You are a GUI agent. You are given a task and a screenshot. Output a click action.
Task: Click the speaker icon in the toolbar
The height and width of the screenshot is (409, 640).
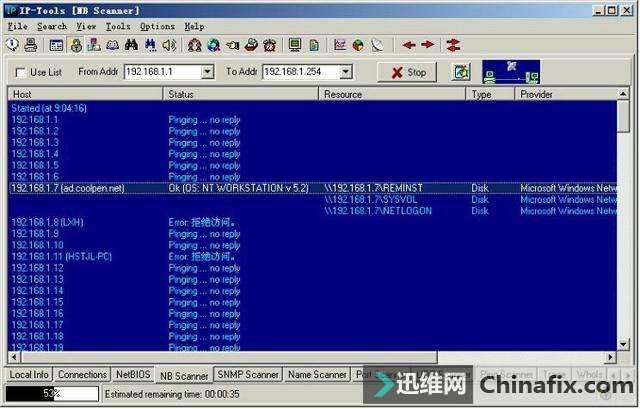(169, 45)
